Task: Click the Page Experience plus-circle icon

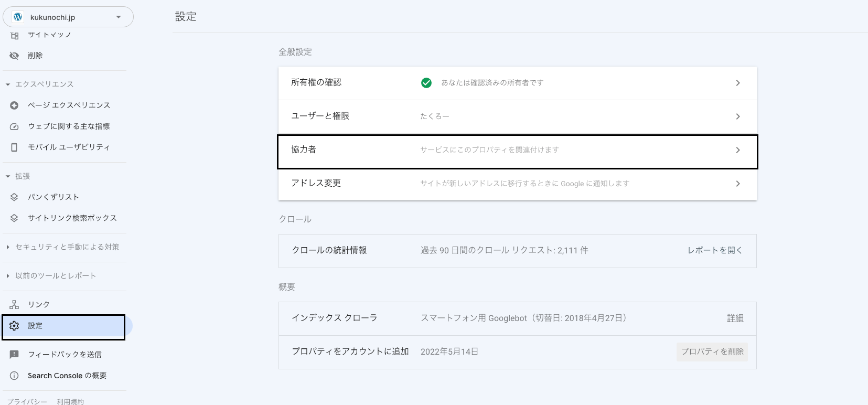Action: [14, 105]
